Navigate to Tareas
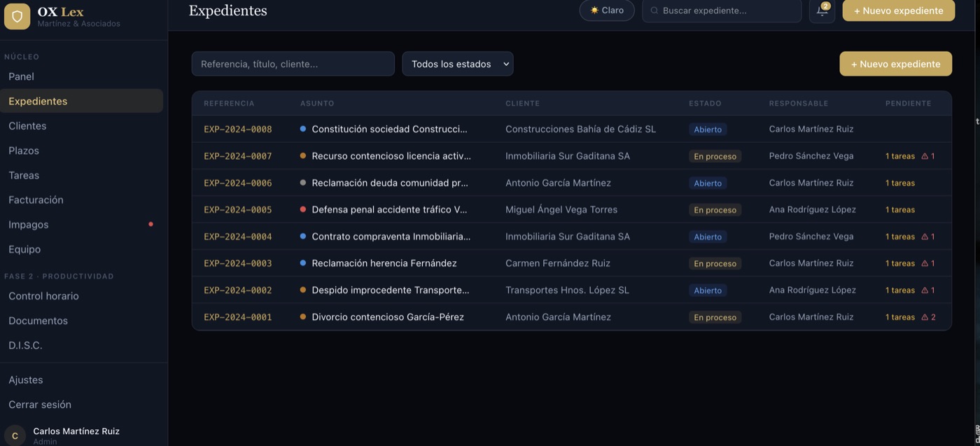Image resolution: width=980 pixels, height=446 pixels. click(x=24, y=175)
